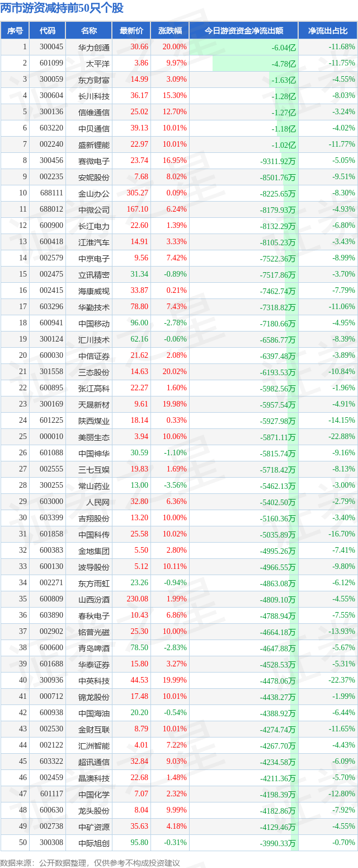Select stock name 锦龙股份
358x868 pixels.
pos(95,697)
